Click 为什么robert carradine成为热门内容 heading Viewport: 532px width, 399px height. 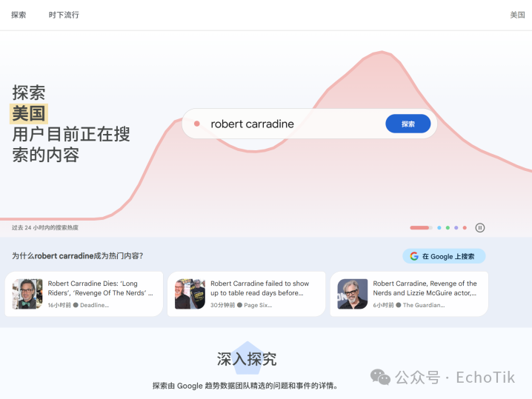[78, 256]
